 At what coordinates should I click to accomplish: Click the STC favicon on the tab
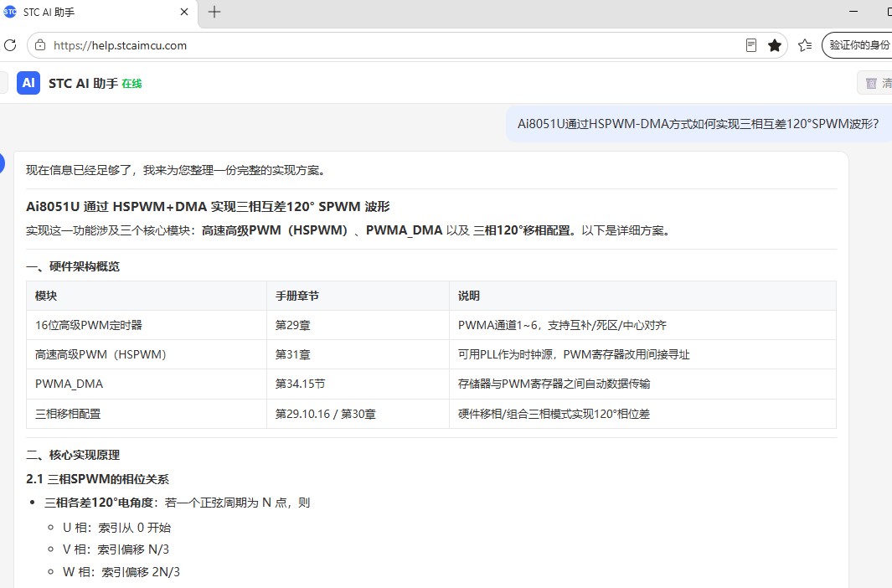click(x=10, y=12)
